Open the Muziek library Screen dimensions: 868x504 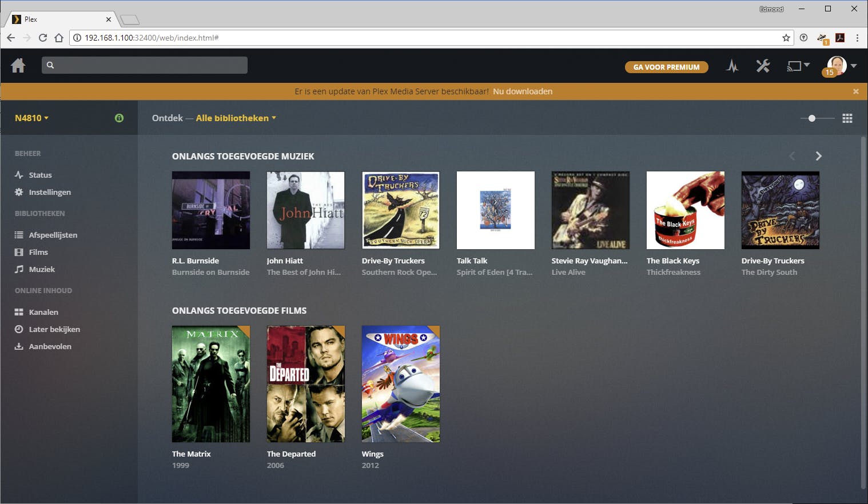[x=42, y=269]
